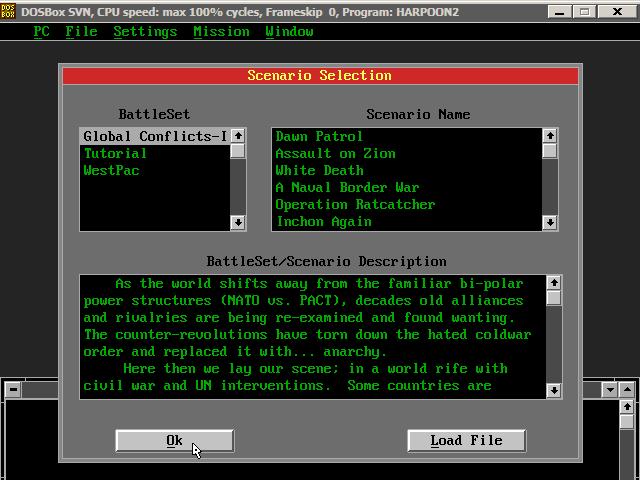Click the Description scrollbar thumb
Image resolution: width=640 pixels, height=480 pixels.
[x=554, y=298]
